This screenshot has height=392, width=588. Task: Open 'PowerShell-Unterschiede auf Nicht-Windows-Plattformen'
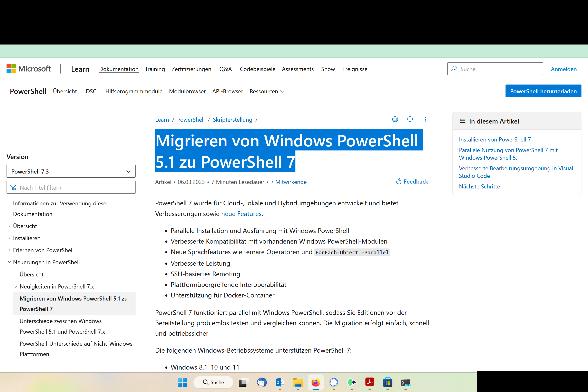tap(77, 349)
